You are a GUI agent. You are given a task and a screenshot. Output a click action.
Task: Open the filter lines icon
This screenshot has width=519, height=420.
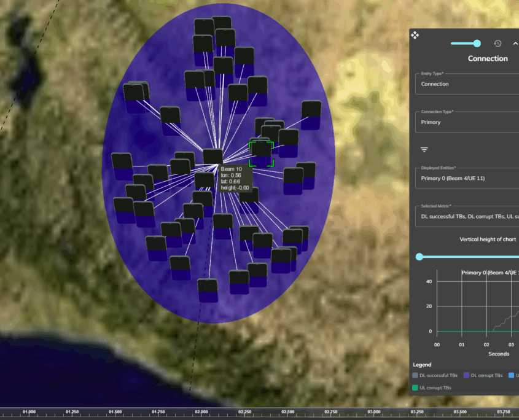424,150
